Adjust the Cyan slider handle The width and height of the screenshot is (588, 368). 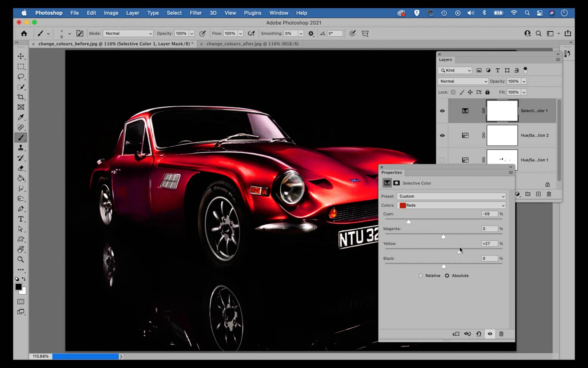(409, 222)
